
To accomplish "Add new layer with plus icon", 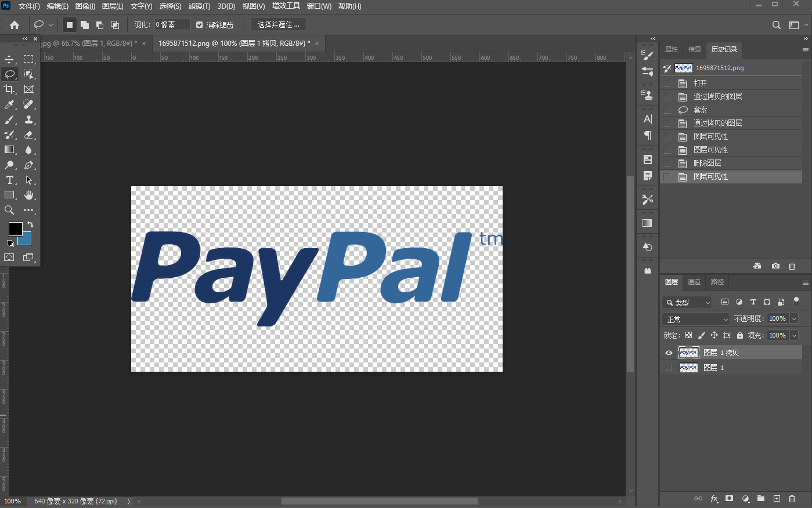I will 777,498.
